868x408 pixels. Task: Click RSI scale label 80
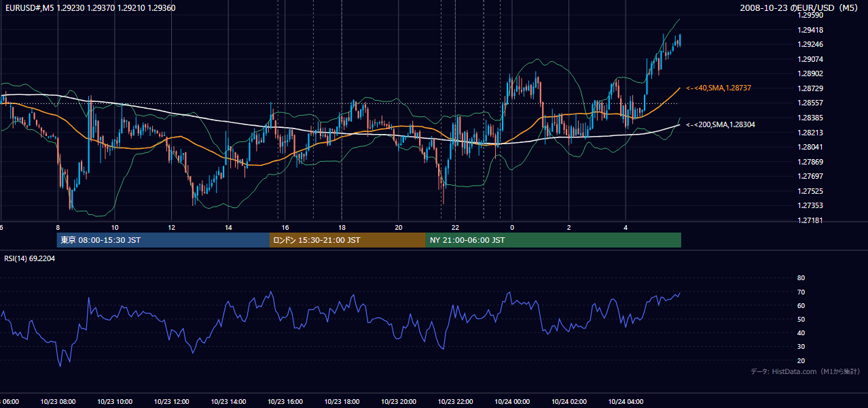[801, 278]
